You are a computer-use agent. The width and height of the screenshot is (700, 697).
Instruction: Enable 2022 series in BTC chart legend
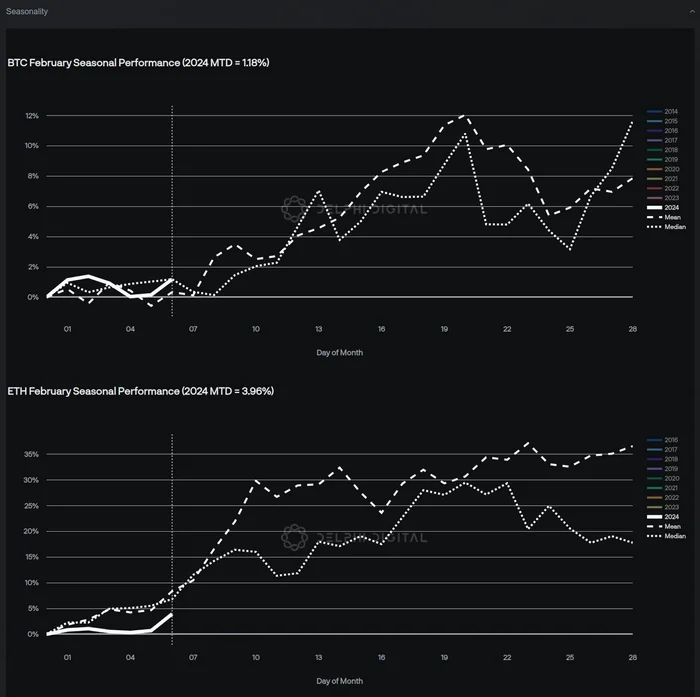click(663, 188)
